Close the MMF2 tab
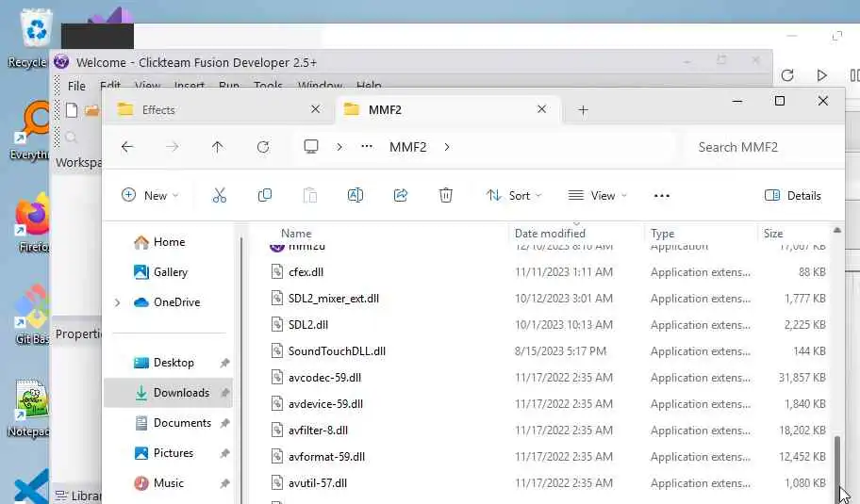This screenshot has height=504, width=860. coord(542,109)
